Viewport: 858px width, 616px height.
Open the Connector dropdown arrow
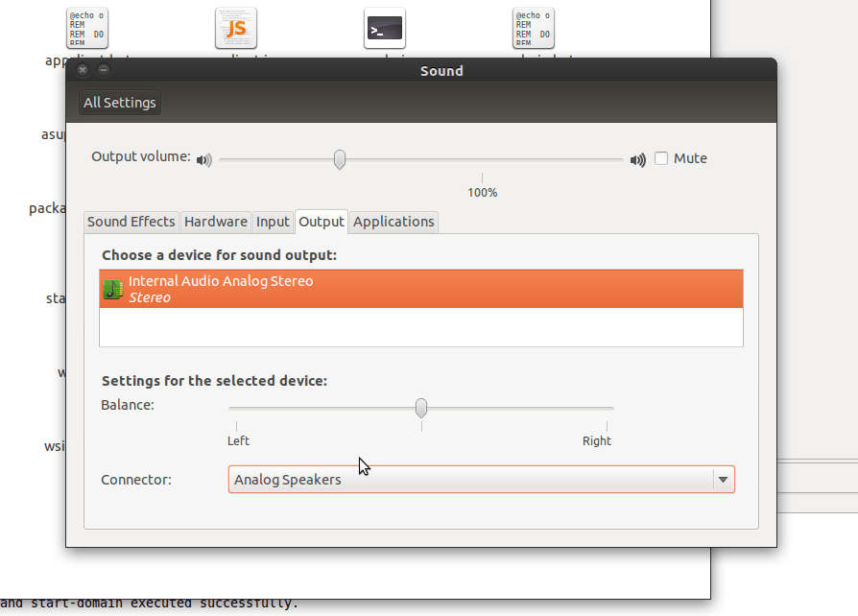[722, 480]
